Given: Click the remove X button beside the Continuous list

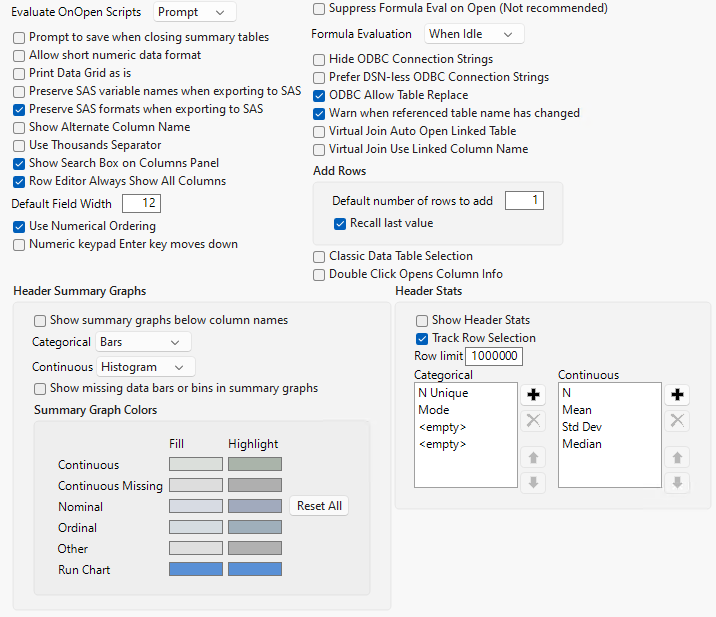Looking at the screenshot, I should [x=677, y=420].
